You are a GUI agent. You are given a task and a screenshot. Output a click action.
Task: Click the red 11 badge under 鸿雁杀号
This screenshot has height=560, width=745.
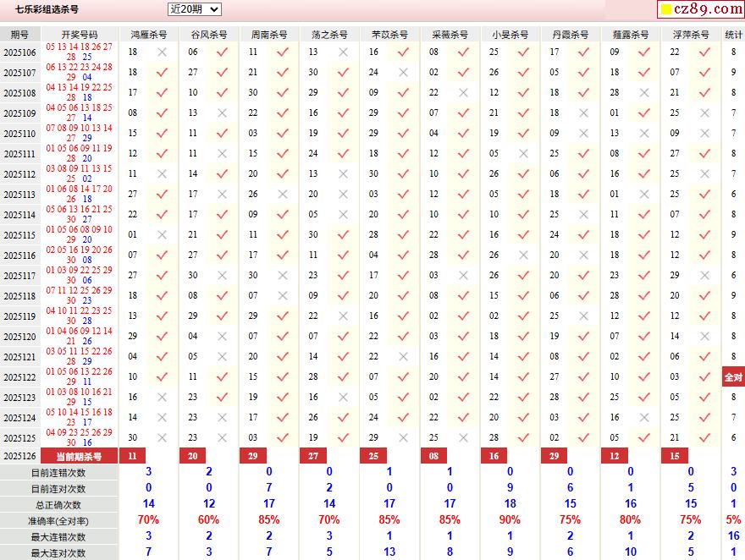tap(131, 456)
